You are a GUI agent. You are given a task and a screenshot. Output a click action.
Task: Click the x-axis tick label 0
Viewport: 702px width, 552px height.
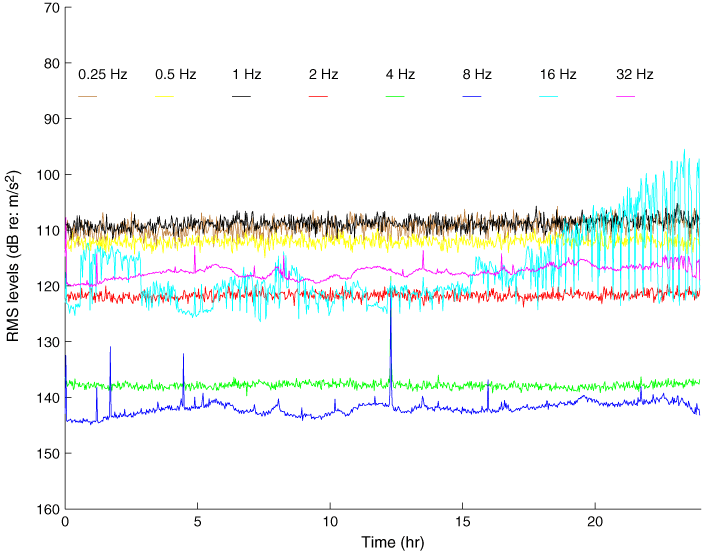(x=65, y=522)
